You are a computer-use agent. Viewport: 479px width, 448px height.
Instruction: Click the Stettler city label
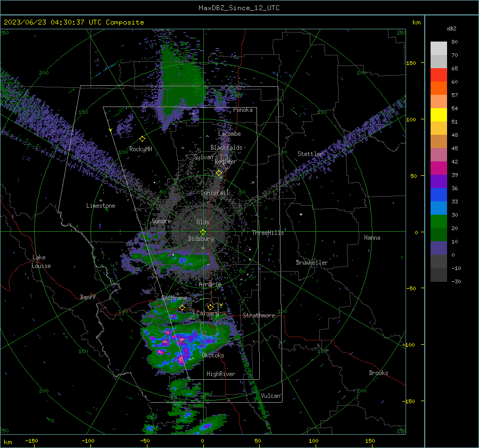point(310,154)
